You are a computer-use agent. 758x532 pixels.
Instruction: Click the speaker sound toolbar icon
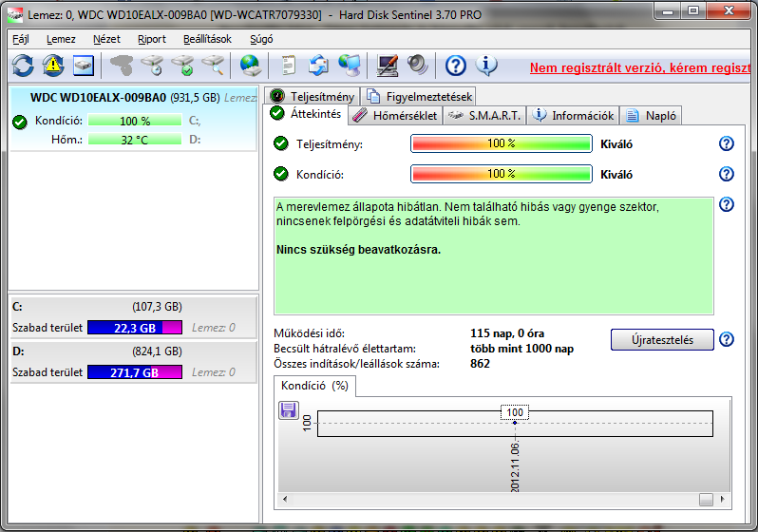pos(417,66)
